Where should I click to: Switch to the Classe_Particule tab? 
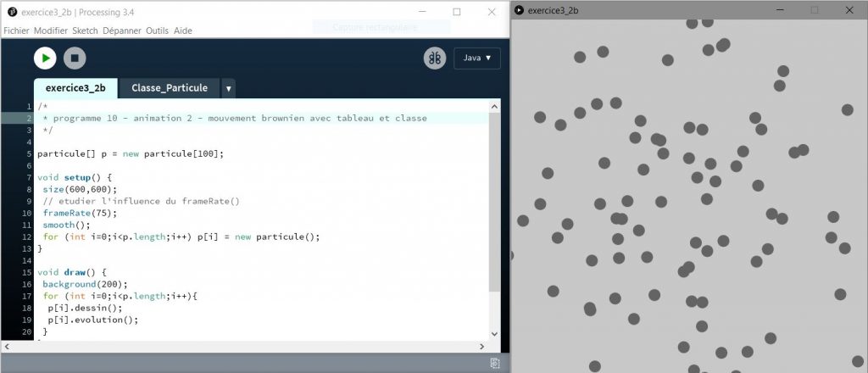click(170, 88)
